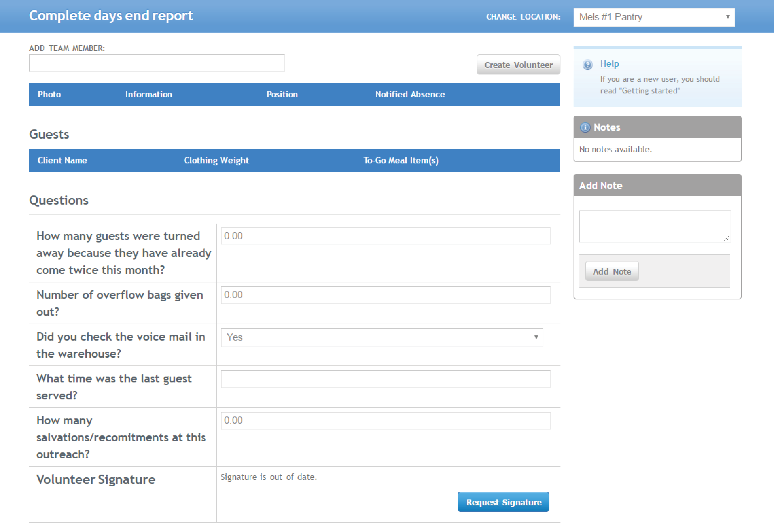Click the Photo column header
774x532 pixels.
click(x=49, y=94)
